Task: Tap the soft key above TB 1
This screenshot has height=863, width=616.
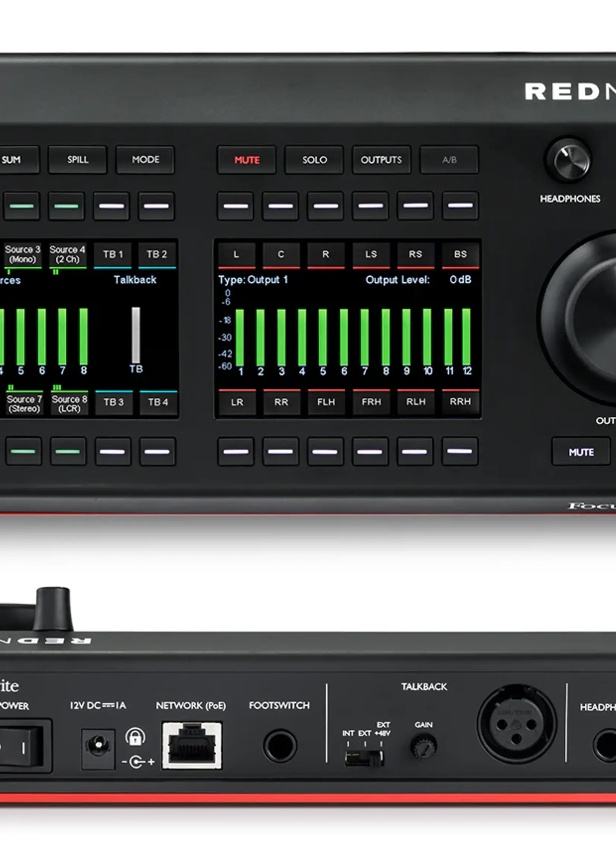Action: (x=111, y=206)
